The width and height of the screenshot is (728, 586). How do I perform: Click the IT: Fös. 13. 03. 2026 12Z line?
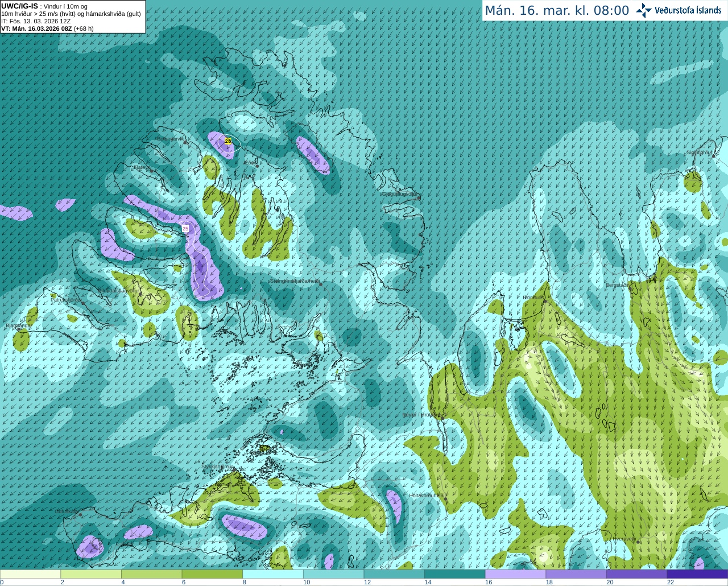tap(36, 21)
